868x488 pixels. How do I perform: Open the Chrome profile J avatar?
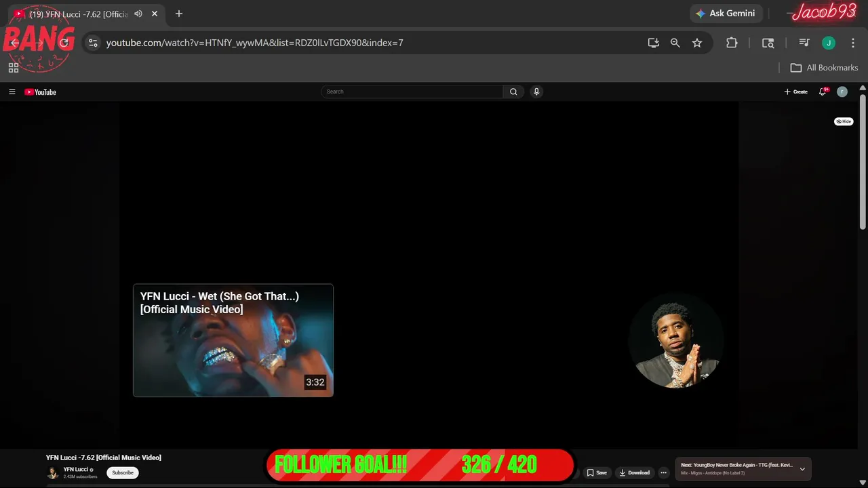(829, 43)
